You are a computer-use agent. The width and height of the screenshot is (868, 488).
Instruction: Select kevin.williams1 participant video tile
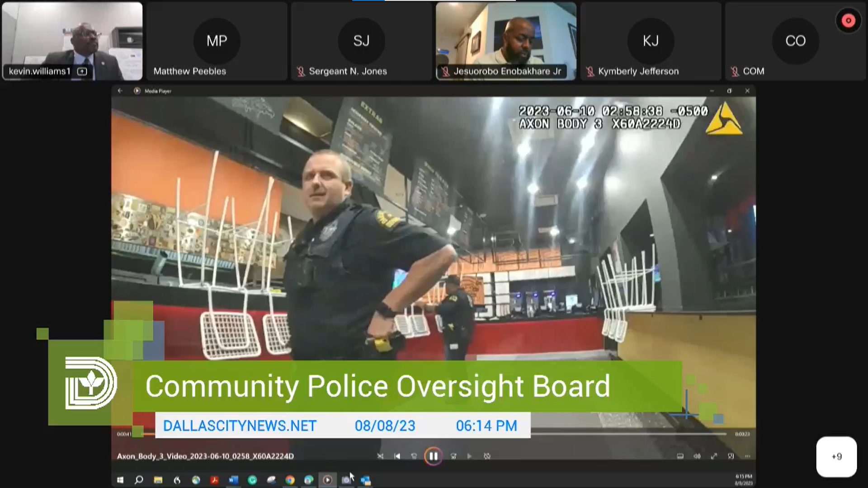[x=72, y=41]
